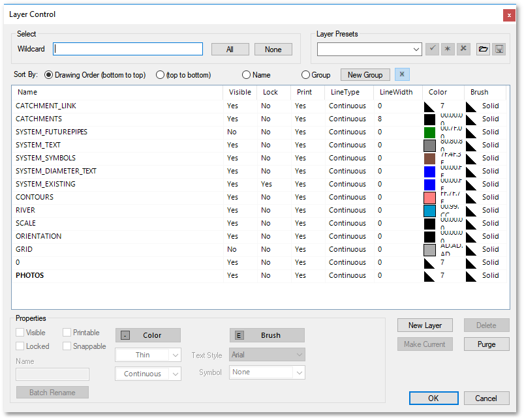Click New Group button
The height and width of the screenshot is (420, 524).
(365, 75)
